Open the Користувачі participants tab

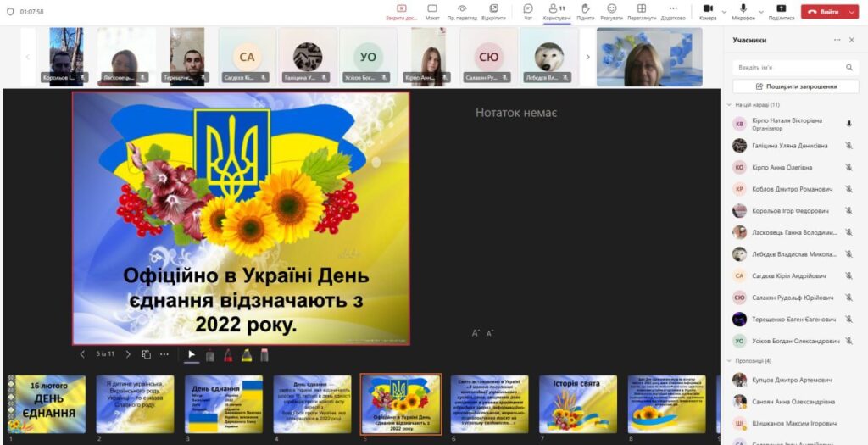click(x=556, y=10)
